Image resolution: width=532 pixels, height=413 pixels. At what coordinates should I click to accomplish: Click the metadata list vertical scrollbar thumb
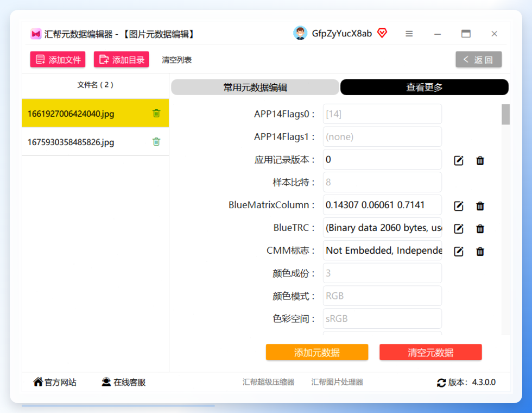[505, 115]
